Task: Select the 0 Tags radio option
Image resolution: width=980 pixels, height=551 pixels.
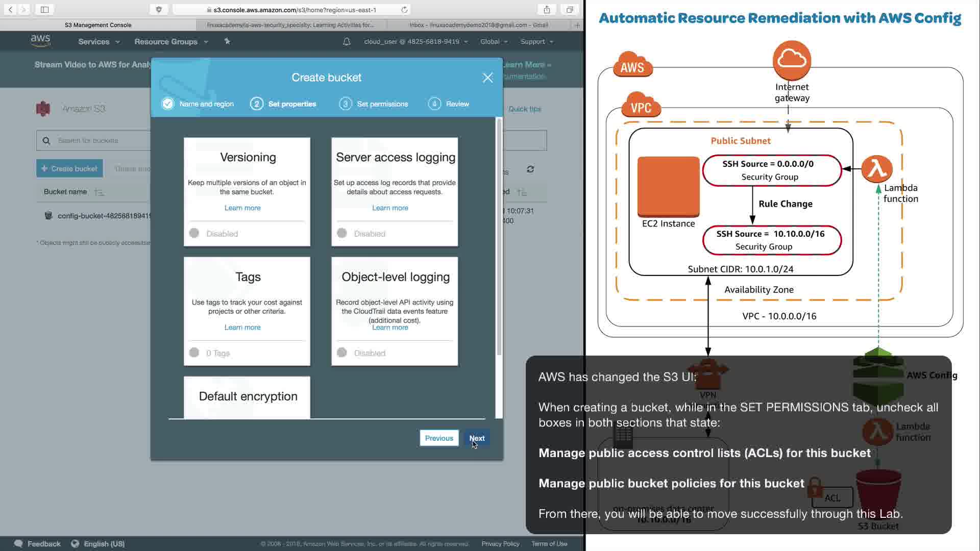Action: coord(194,353)
